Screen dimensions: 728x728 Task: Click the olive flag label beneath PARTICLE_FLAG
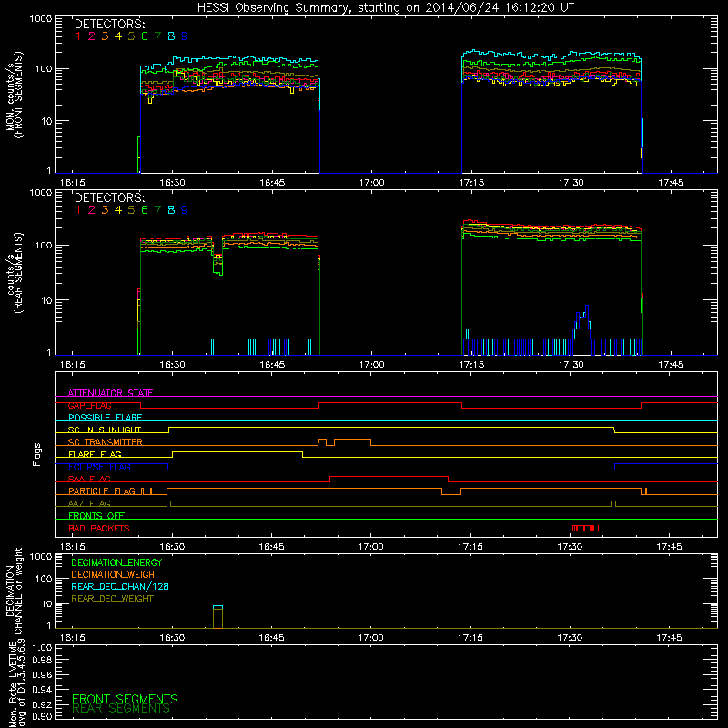point(89,503)
